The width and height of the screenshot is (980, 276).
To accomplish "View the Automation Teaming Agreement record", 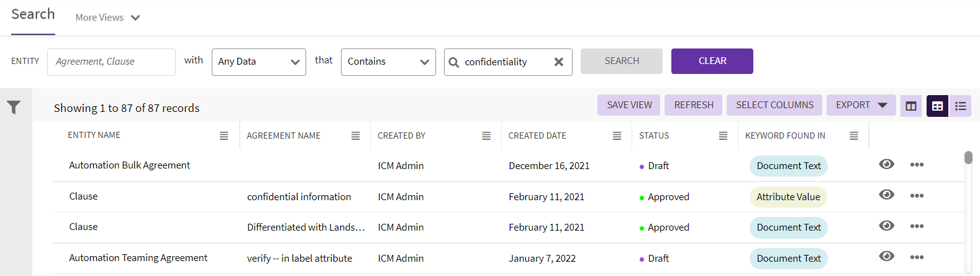I will 886,256.
